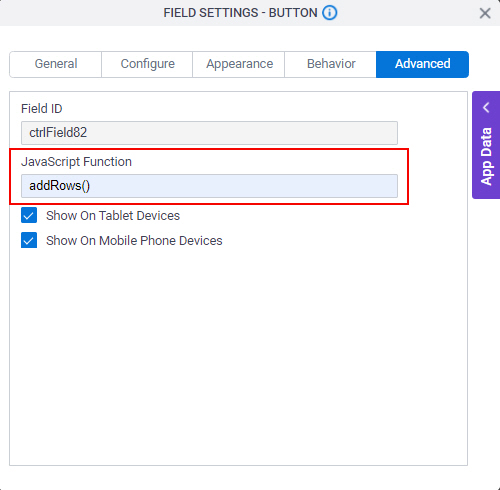
Task: Click the JavaScript Function input with addRows()
Action: coord(209,186)
